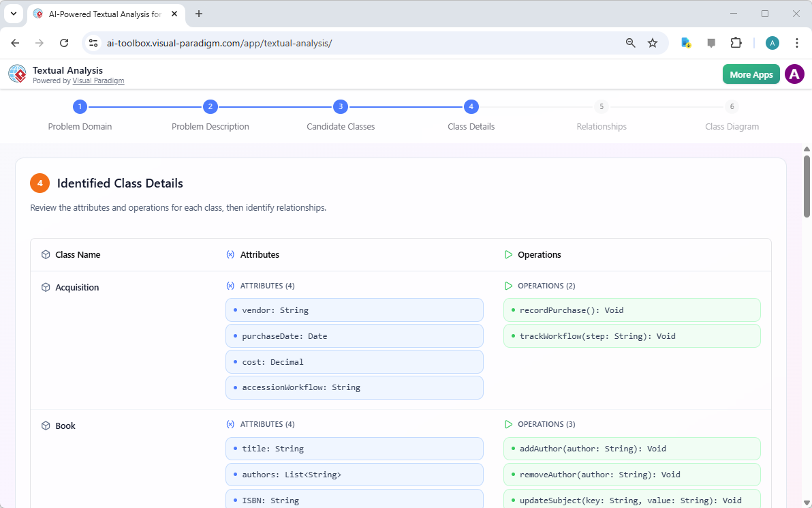
Task: Click the green triangle icon beside Operations
Action: click(508, 254)
